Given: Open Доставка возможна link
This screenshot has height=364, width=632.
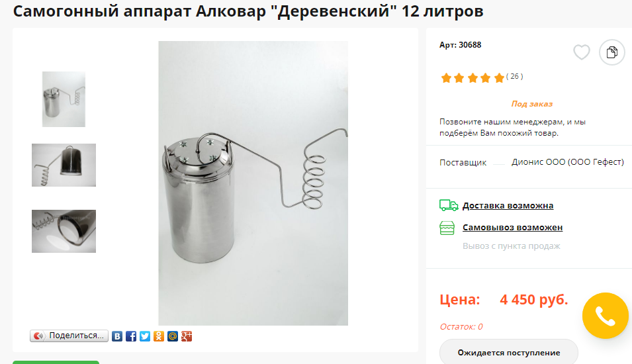Looking at the screenshot, I should coord(508,206).
